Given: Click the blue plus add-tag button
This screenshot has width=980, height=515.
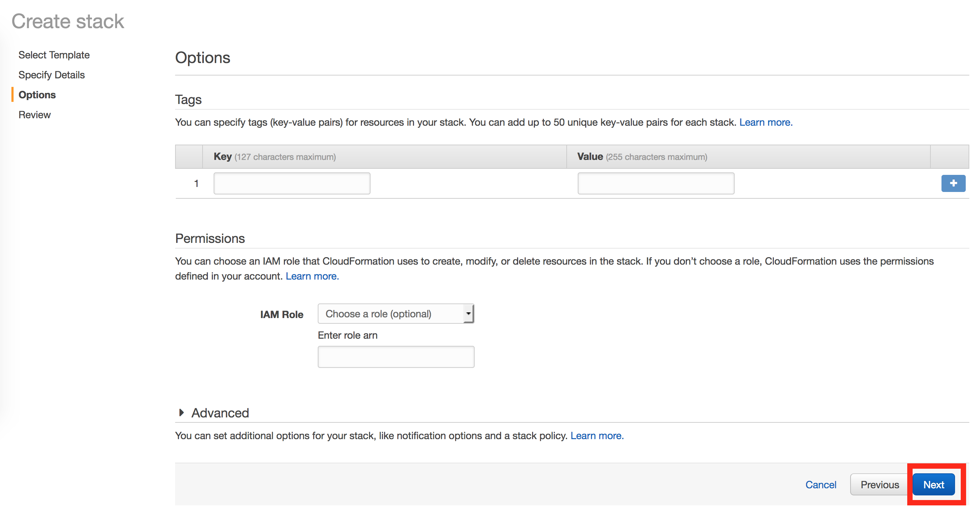Looking at the screenshot, I should coord(953,183).
